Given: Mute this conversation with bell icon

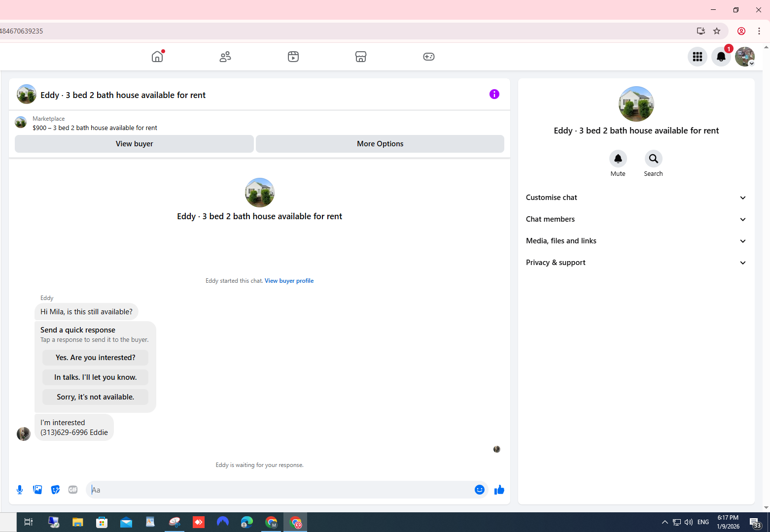Looking at the screenshot, I should tap(618, 159).
